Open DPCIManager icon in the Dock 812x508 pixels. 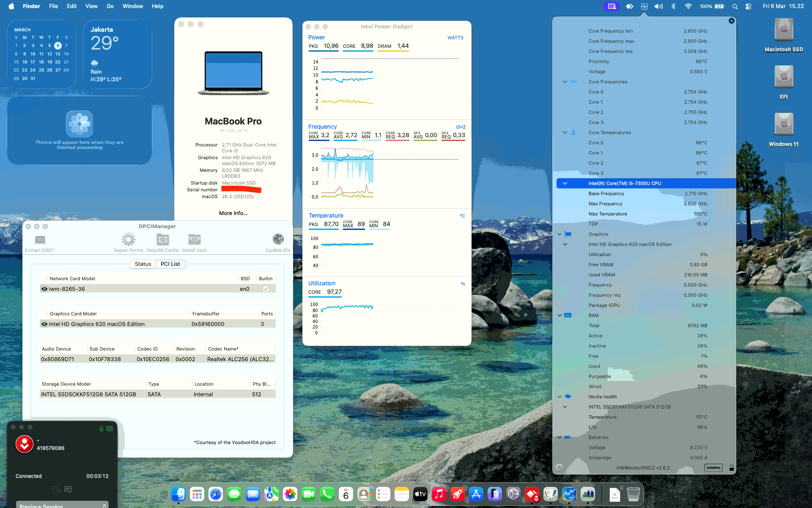point(587,494)
